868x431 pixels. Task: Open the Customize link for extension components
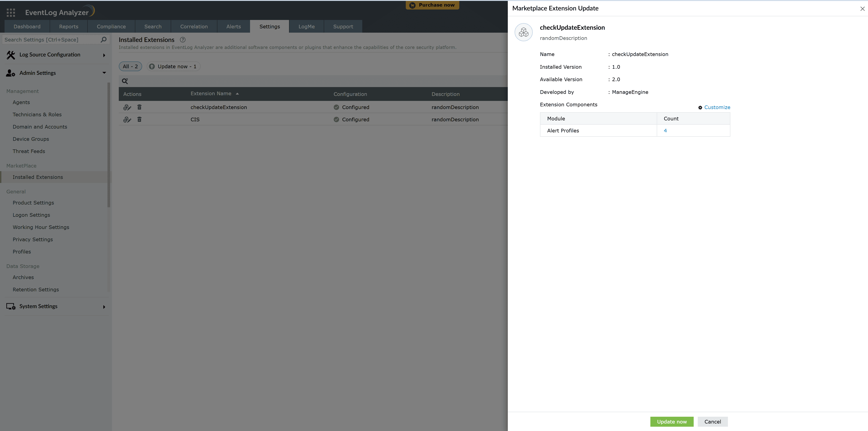coord(717,107)
